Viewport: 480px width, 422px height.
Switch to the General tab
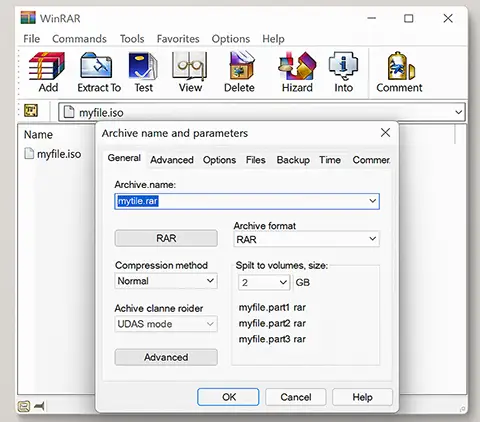(x=124, y=158)
